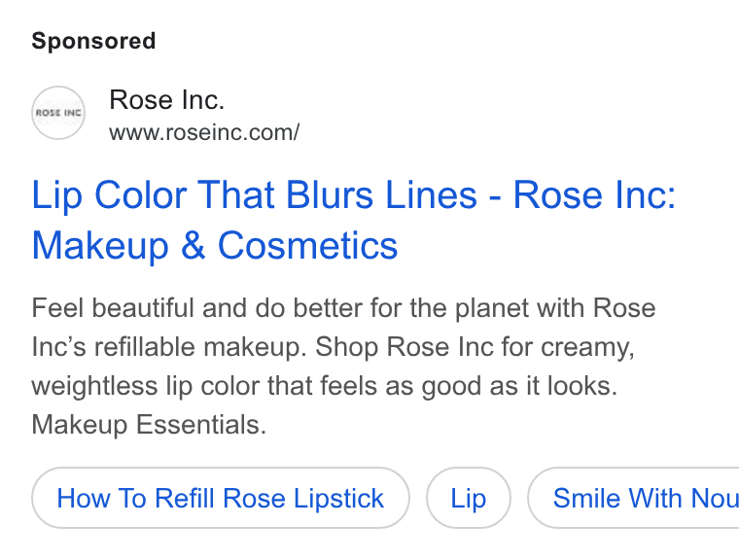The image size is (739, 560).
Task: Click the 'Feel beautiful and do better' description line
Action: (x=343, y=308)
